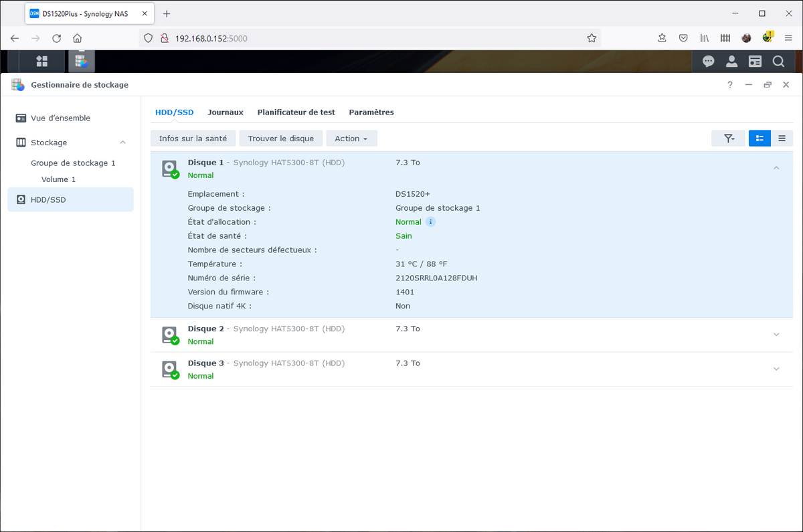Click the HDD/SSD sidebar disk icon
803x532 pixels.
tap(21, 199)
